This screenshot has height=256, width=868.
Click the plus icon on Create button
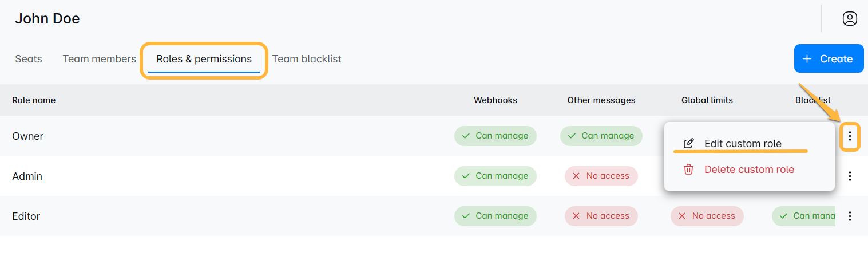[807, 59]
